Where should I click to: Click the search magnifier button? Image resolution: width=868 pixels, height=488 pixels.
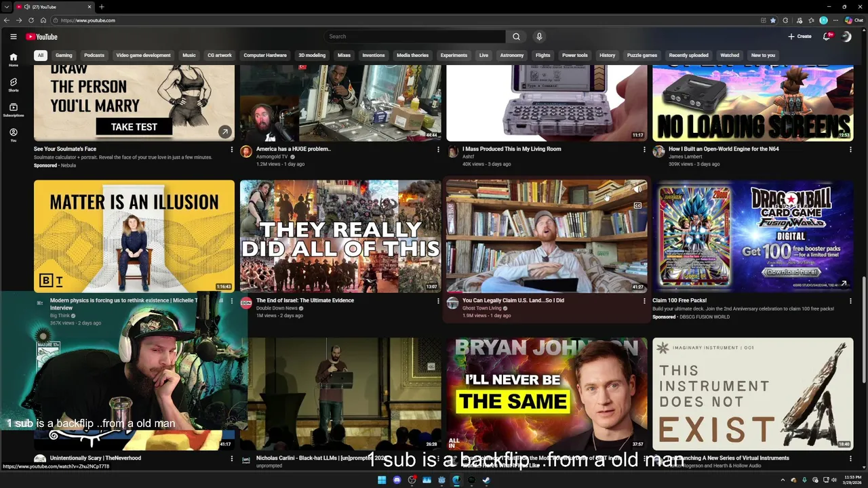coord(516,37)
